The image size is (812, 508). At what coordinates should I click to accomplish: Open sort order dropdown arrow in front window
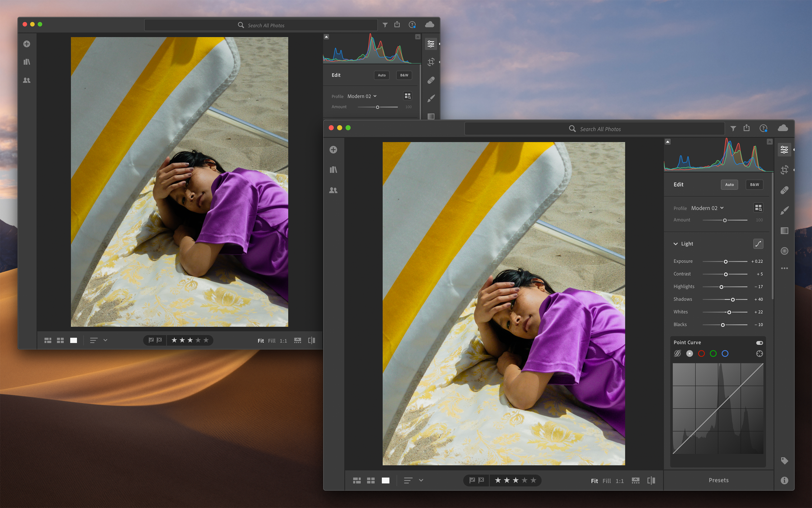click(421, 481)
